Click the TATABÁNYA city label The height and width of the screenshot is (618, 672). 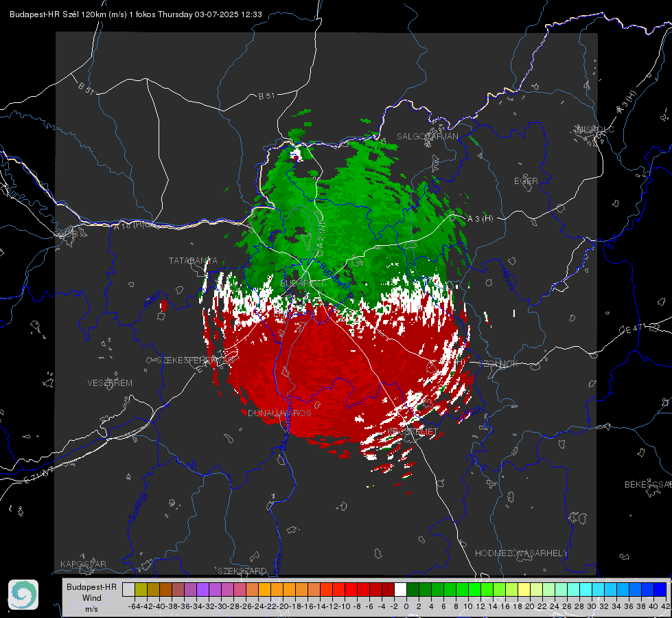(x=193, y=260)
